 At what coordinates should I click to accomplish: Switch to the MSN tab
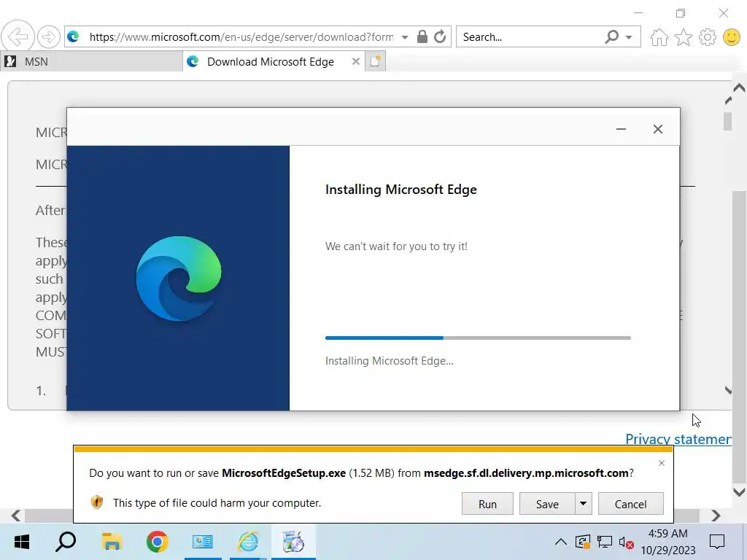coord(91,61)
